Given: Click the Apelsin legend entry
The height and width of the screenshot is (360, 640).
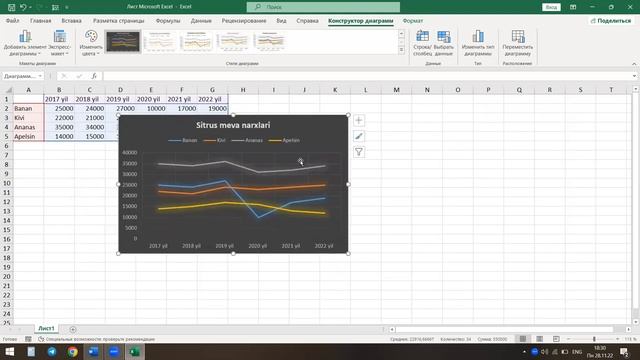Looking at the screenshot, I should click(284, 140).
